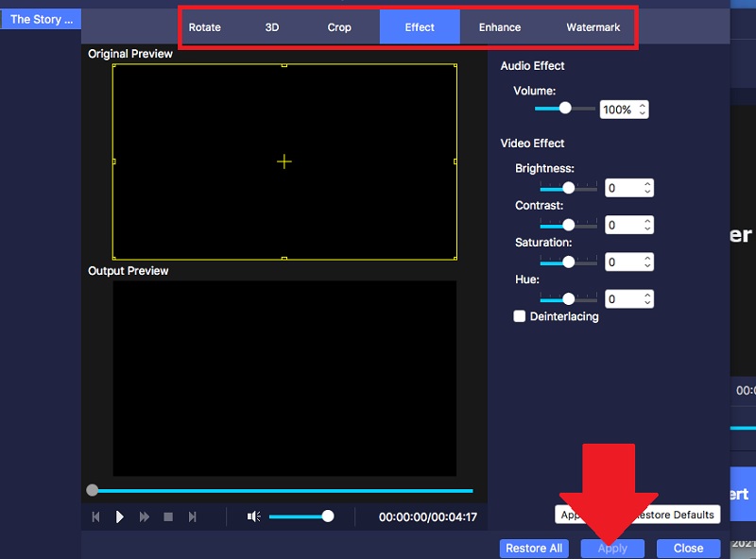Play the video preview
This screenshot has width=756, height=559.
click(120, 517)
